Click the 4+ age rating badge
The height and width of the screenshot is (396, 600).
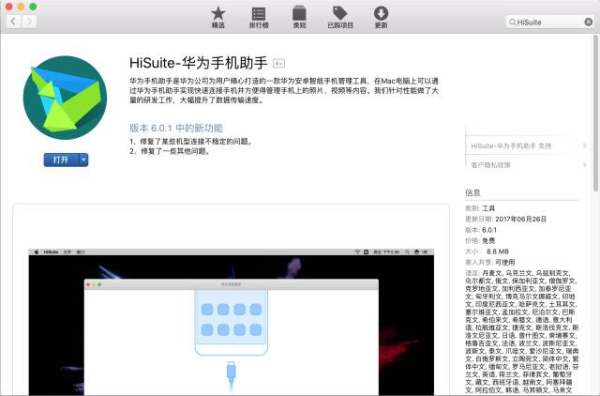click(279, 64)
